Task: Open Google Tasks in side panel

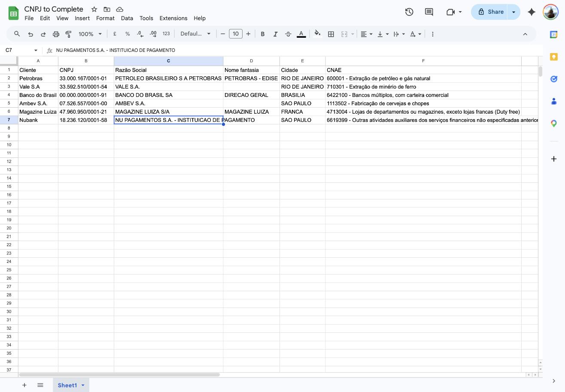Action: click(554, 79)
